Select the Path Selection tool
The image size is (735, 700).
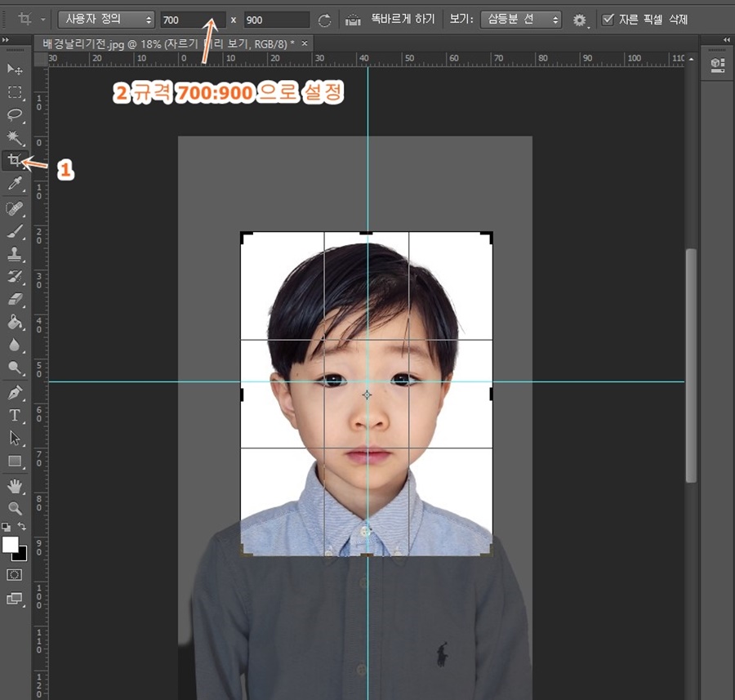[x=15, y=439]
